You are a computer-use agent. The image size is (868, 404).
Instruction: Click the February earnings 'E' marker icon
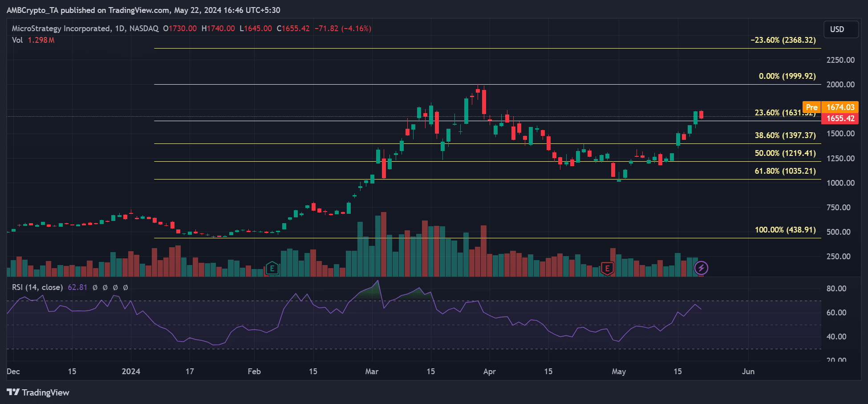(272, 268)
